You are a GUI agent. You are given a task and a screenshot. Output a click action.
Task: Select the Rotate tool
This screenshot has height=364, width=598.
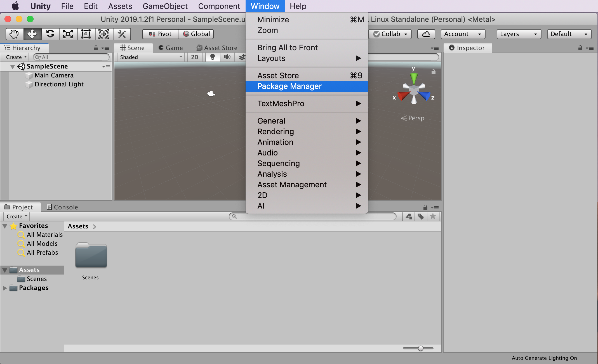(50, 34)
